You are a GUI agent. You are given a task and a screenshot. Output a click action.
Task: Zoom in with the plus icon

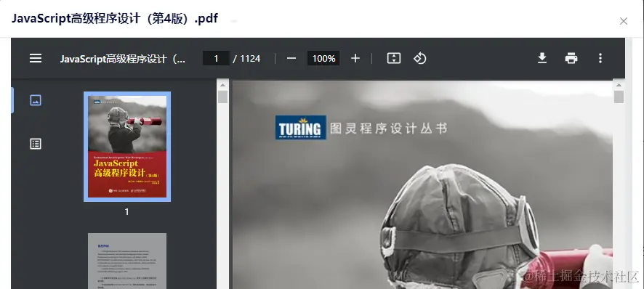[x=355, y=58]
